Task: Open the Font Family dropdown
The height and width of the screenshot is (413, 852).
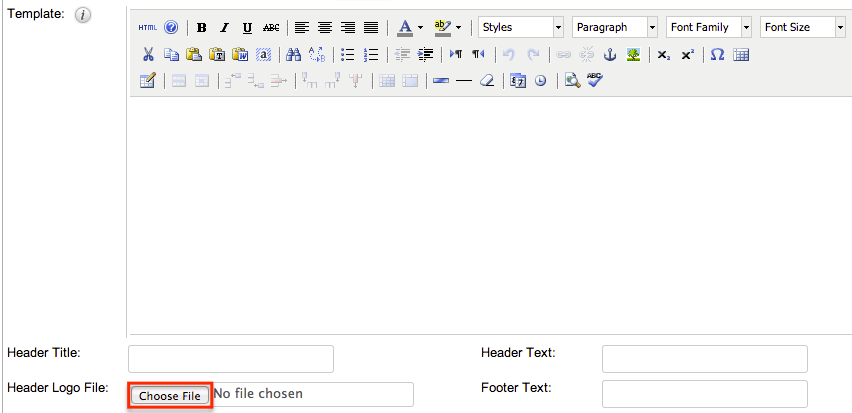Action: point(709,27)
